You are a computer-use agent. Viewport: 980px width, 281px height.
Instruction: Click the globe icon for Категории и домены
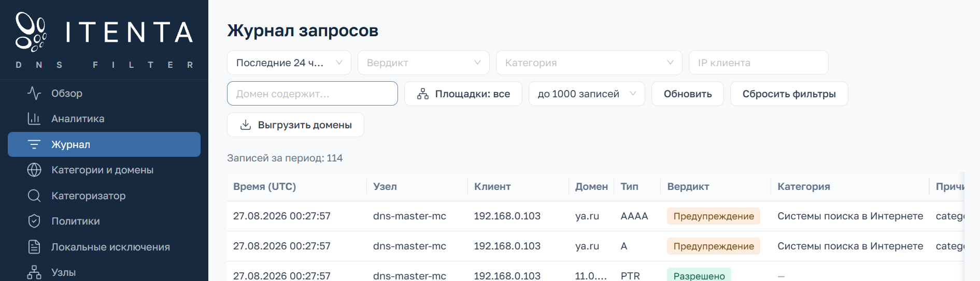(34, 170)
